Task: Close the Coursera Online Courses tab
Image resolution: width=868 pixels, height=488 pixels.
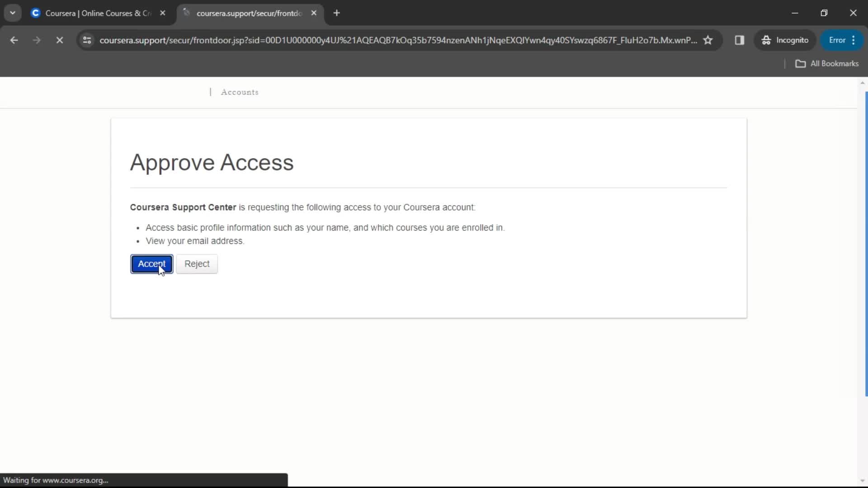Action: point(163,13)
